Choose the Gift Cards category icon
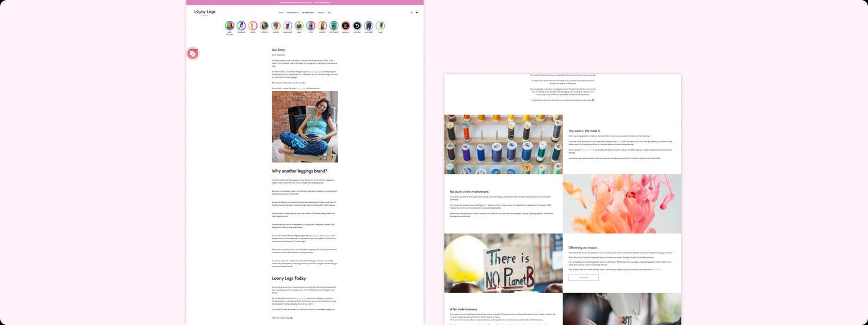Image resolution: width=868 pixels, height=325 pixels. coord(334,26)
